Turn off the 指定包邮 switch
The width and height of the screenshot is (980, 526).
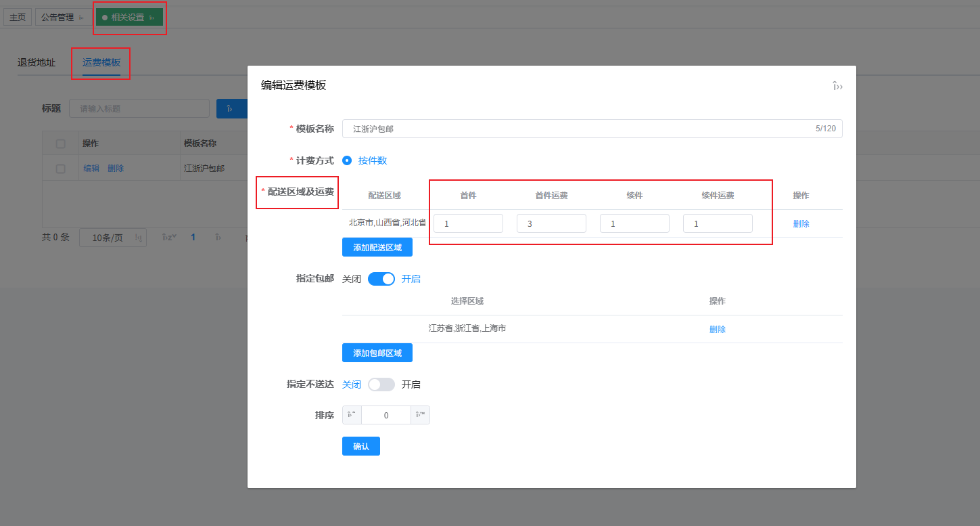(x=381, y=279)
